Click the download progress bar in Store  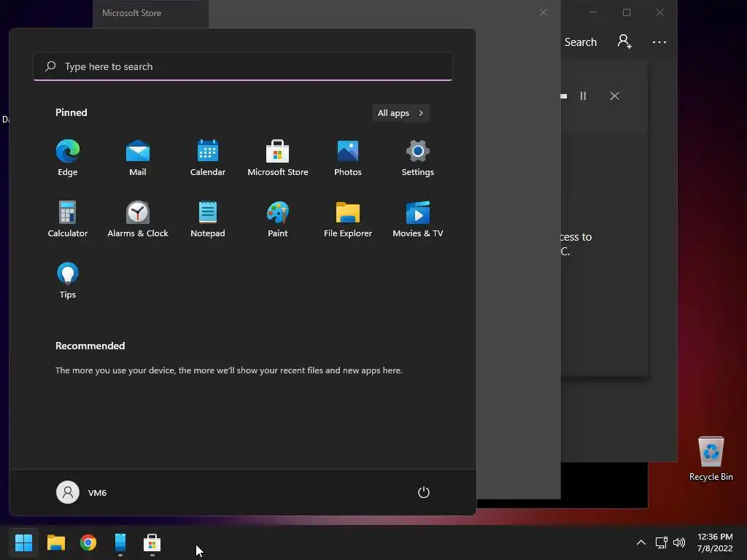tap(564, 96)
